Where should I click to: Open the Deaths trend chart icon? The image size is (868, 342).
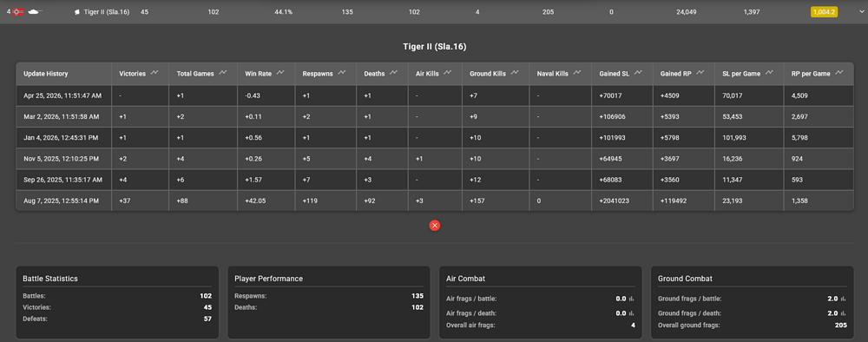click(x=393, y=73)
